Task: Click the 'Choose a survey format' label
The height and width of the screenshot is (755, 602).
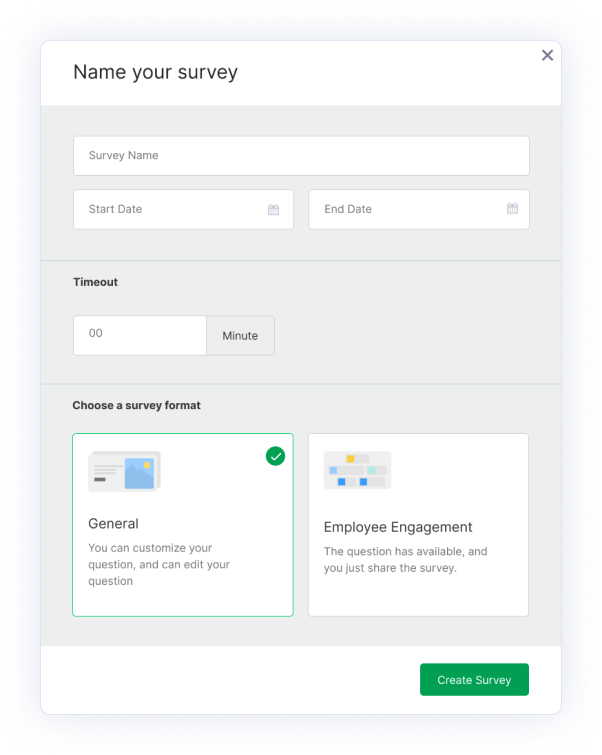Action: pos(136,405)
